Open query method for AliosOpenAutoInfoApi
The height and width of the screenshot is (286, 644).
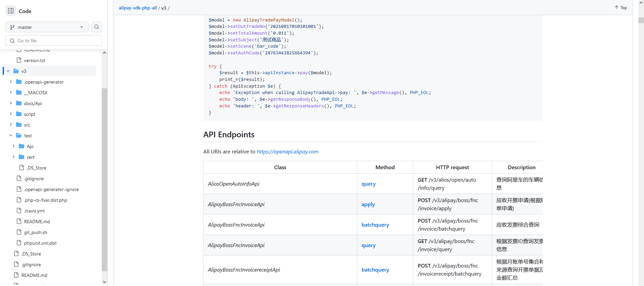click(x=368, y=184)
